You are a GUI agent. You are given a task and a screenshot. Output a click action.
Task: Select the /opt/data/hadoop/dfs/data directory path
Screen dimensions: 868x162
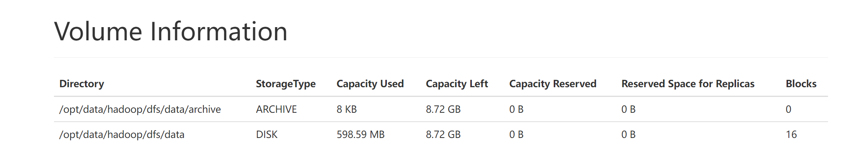click(122, 134)
